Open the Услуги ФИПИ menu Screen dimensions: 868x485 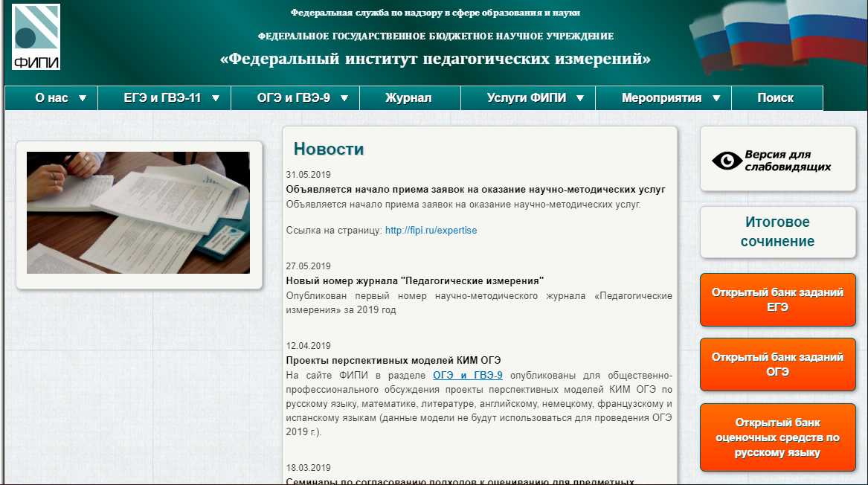[x=528, y=98]
